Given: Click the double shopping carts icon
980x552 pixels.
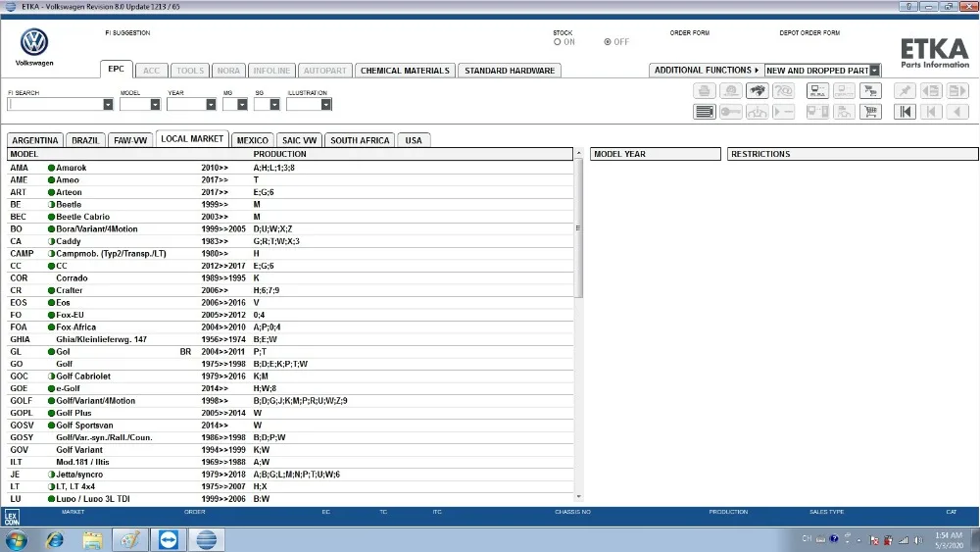Looking at the screenshot, I should 870,90.
